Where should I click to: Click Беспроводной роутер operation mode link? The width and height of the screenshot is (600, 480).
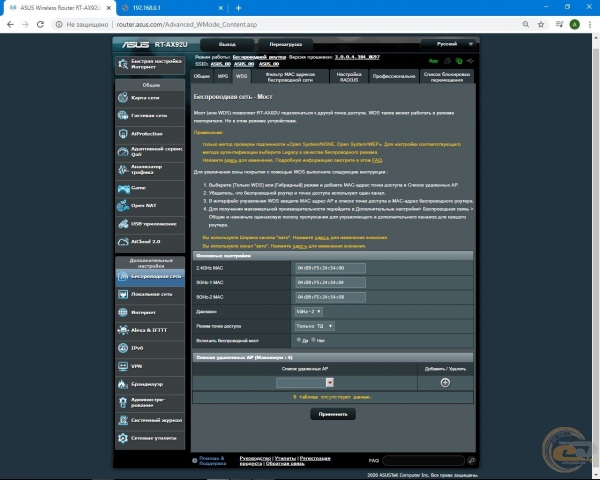259,57
